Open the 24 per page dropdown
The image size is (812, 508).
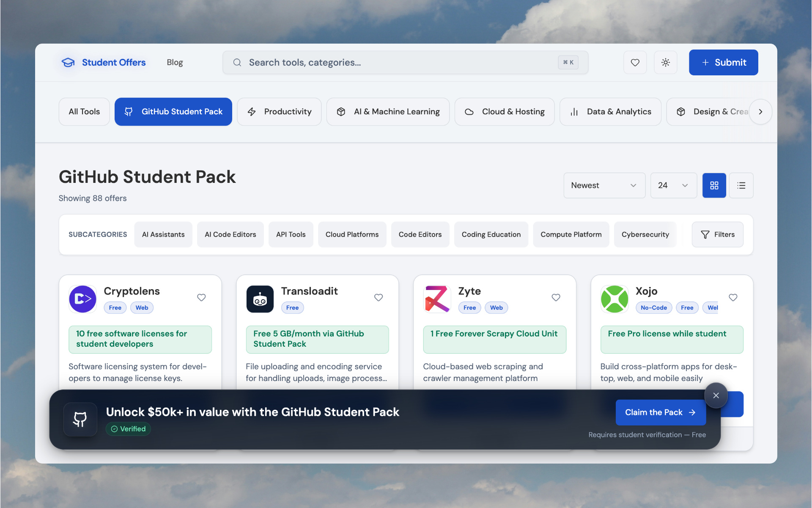673,185
